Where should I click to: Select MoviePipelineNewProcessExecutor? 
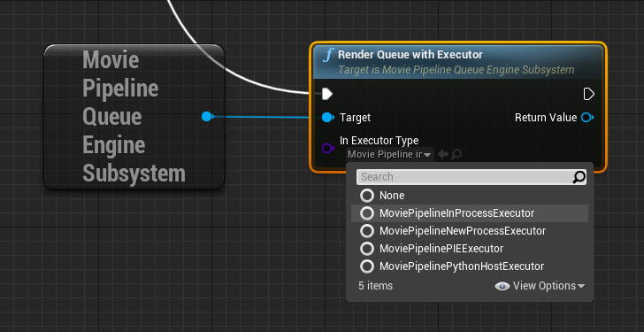470,231
